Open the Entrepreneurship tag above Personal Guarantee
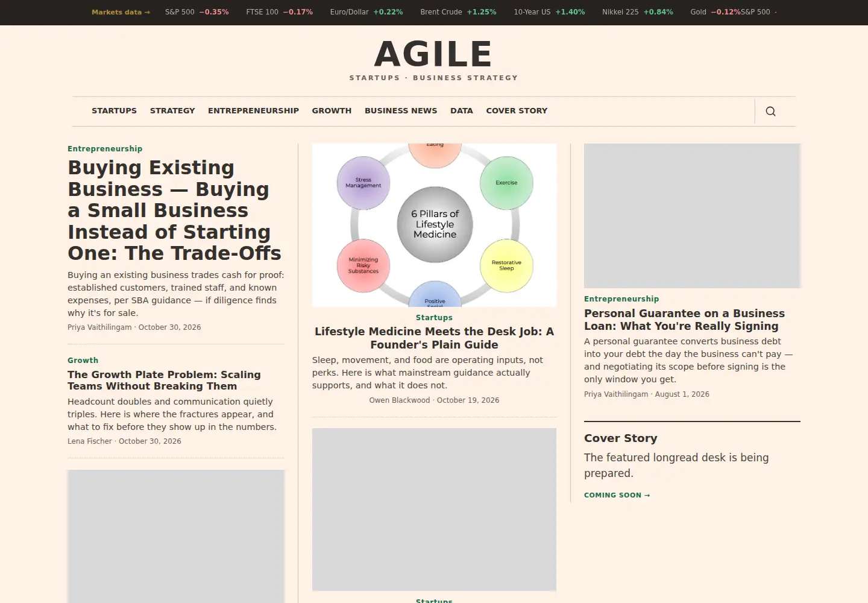This screenshot has width=868, height=603. tap(621, 299)
